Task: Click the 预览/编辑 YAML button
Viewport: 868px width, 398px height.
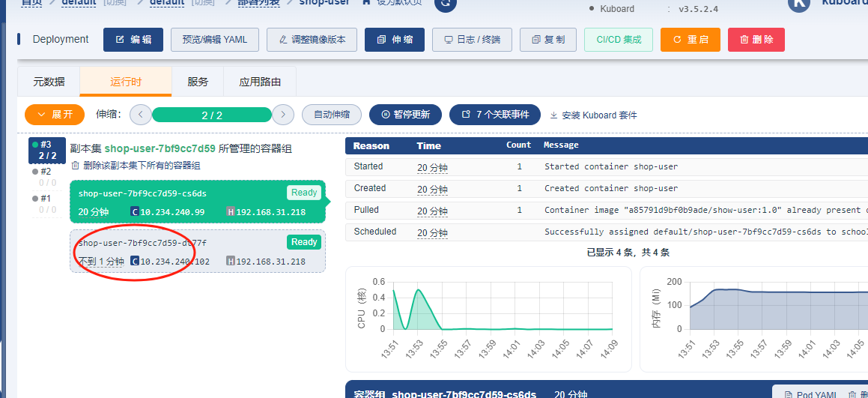Action: 214,40
